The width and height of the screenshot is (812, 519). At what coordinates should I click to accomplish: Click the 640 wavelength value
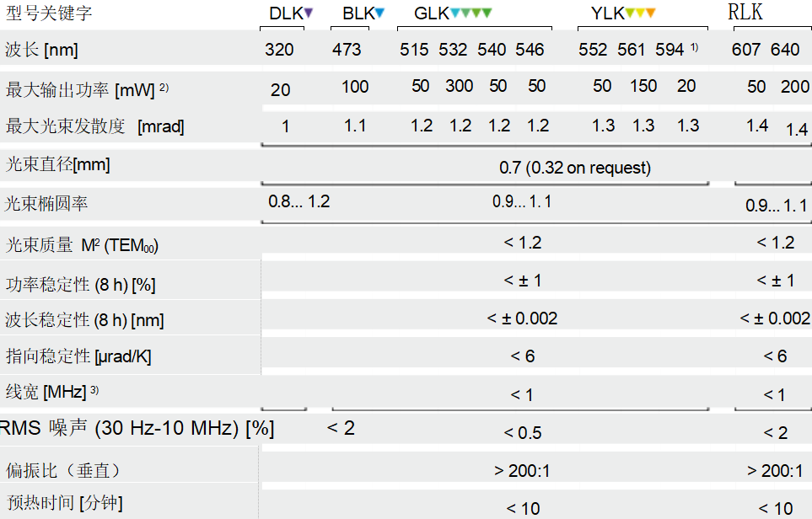(785, 50)
